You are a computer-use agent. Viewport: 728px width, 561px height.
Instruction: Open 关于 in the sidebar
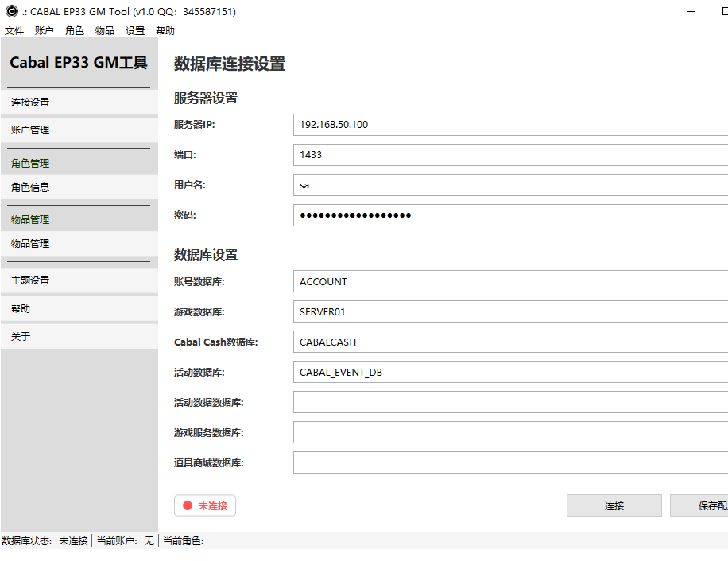pyautogui.click(x=79, y=336)
